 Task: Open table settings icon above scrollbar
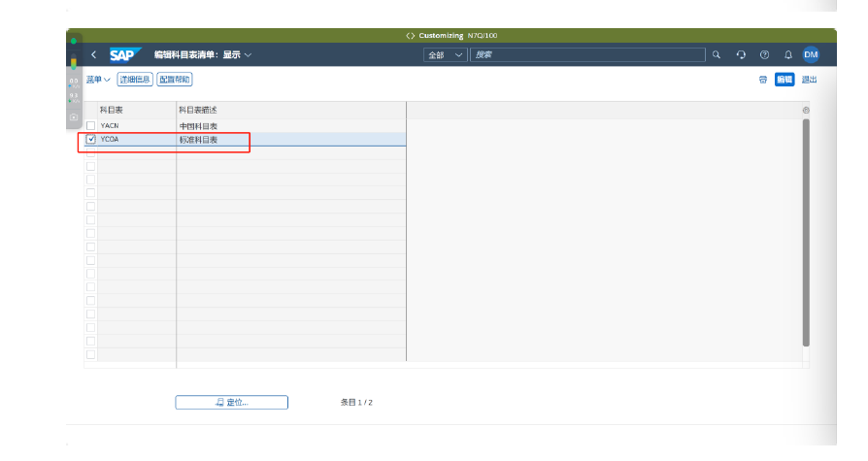pyautogui.click(x=806, y=110)
